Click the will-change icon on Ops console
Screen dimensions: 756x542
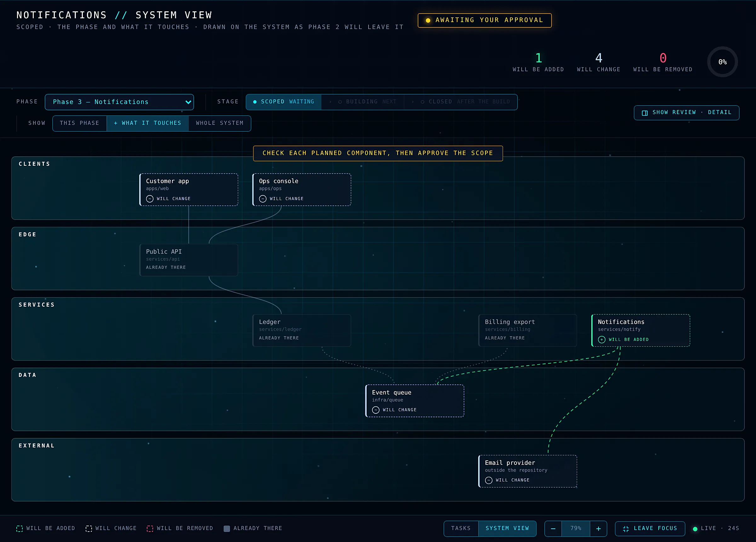click(x=263, y=199)
